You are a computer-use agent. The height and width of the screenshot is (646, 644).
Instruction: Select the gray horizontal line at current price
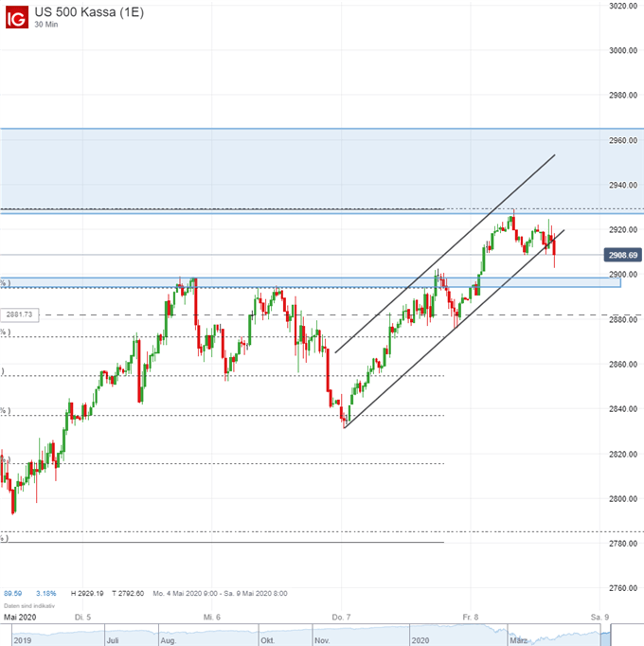click(x=301, y=255)
